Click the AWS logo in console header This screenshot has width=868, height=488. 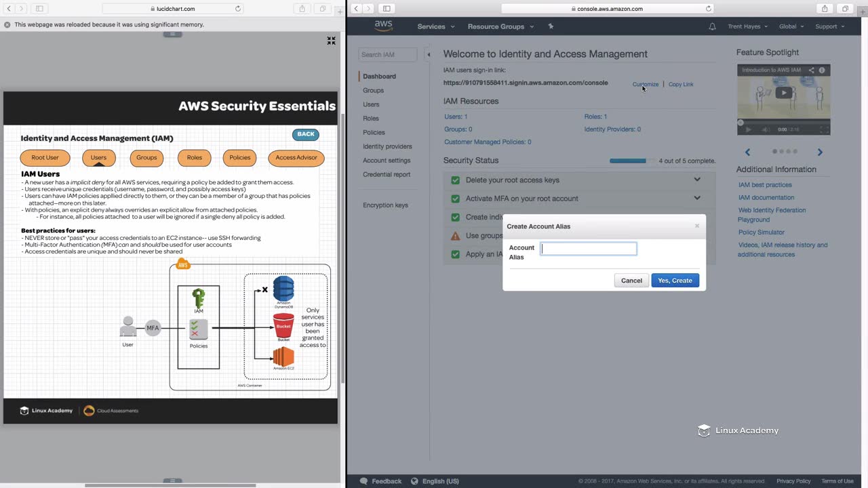pos(383,26)
